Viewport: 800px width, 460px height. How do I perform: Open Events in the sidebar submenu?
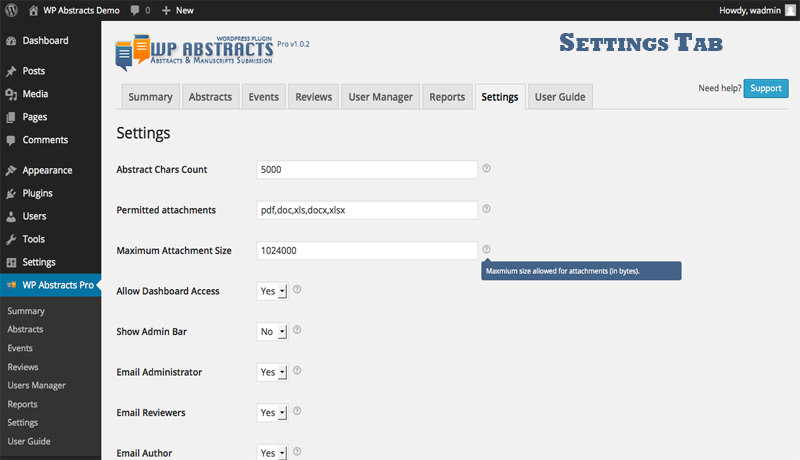click(20, 348)
